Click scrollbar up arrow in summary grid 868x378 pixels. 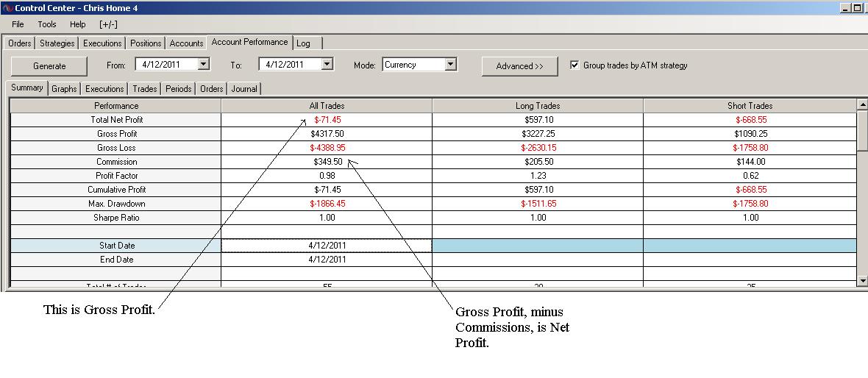862,104
